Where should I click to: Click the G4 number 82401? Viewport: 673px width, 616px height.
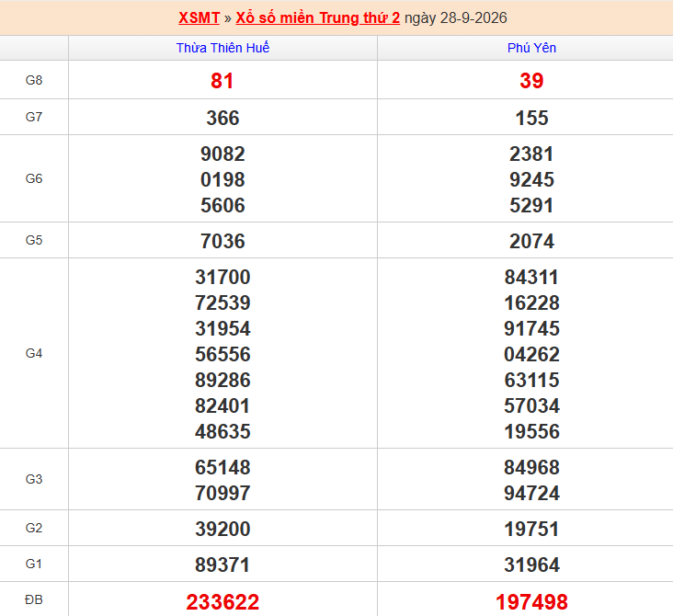pyautogui.click(x=222, y=406)
